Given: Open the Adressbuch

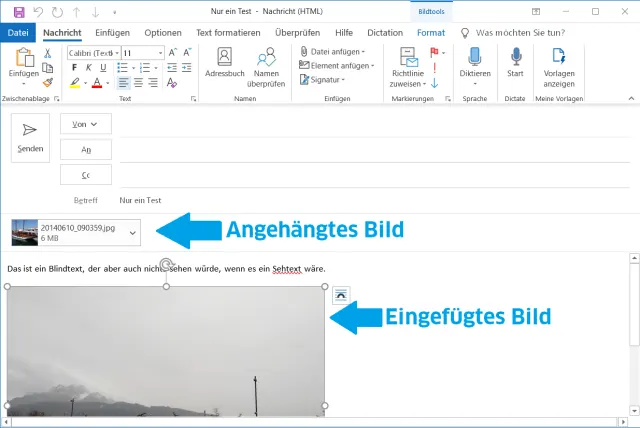Looking at the screenshot, I should tap(224, 62).
